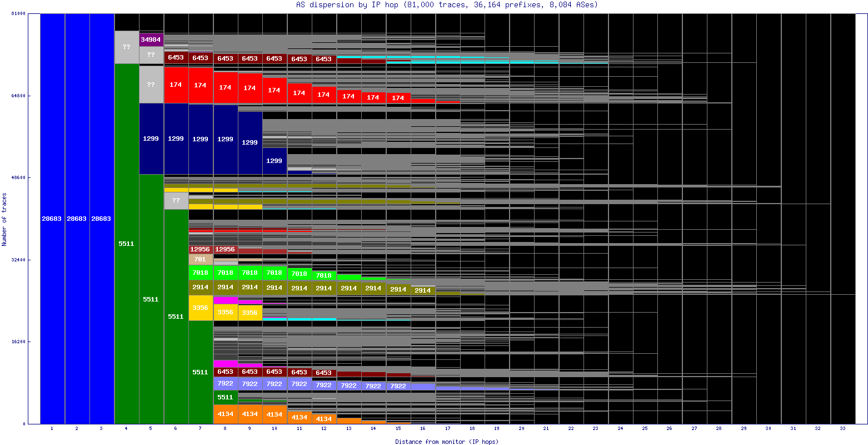Select the 32400 y-axis tick label
Viewport: 868px width, 445px height.
tap(18, 260)
